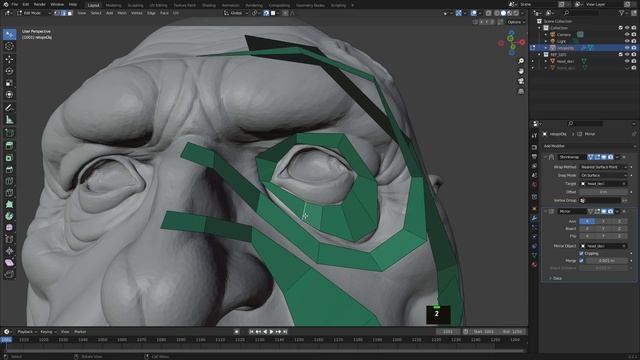Viewport: 640px width, 360px height.
Task: Select the Annotate pencil tool
Action: pyautogui.click(x=9, y=108)
